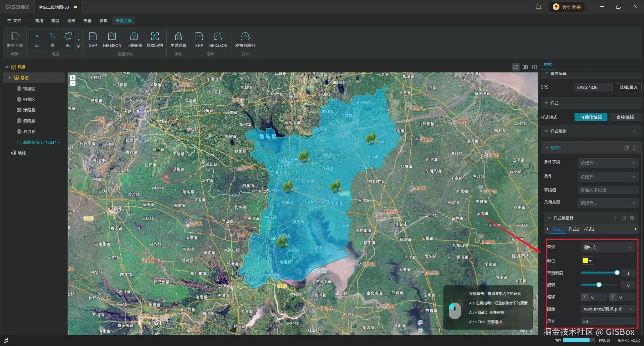644x346 pixels.
Task: Open the yellow color swatch picker
Action: [x=587, y=261]
